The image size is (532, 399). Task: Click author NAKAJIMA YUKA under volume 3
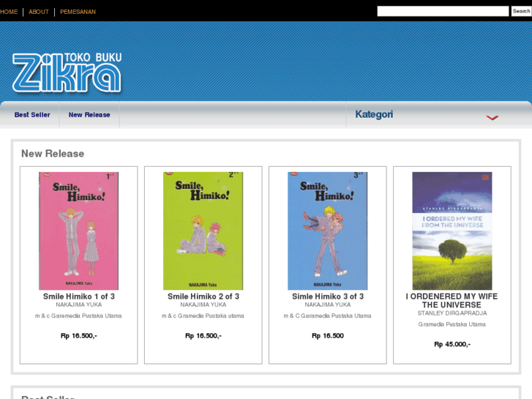(328, 305)
